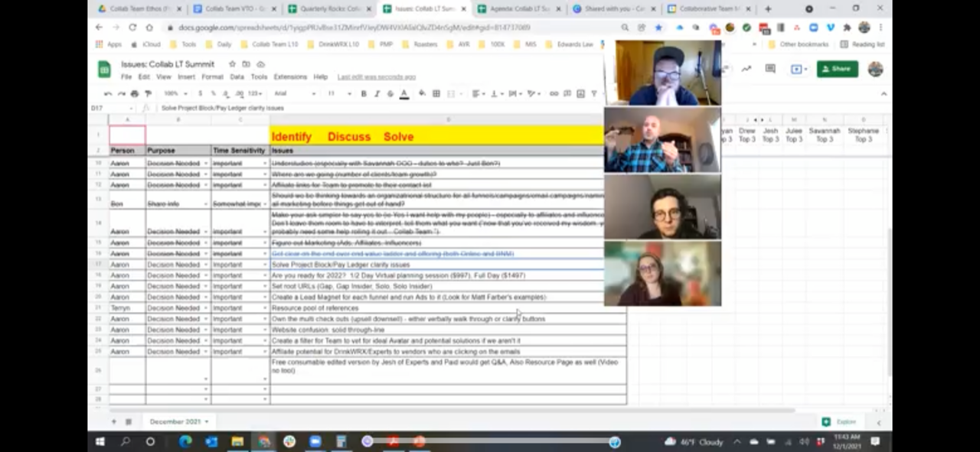This screenshot has width=980, height=452.
Task: Click the paint format roller icon
Action: click(x=148, y=94)
